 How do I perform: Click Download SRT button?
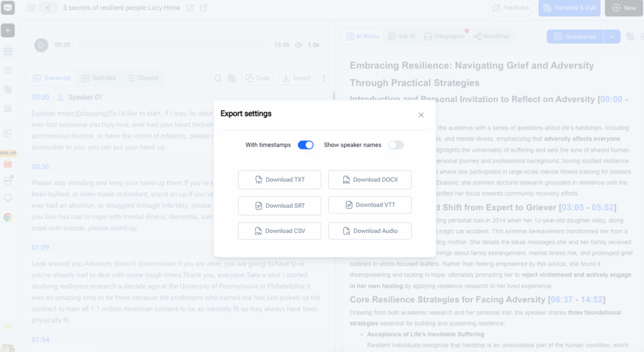pyautogui.click(x=279, y=206)
